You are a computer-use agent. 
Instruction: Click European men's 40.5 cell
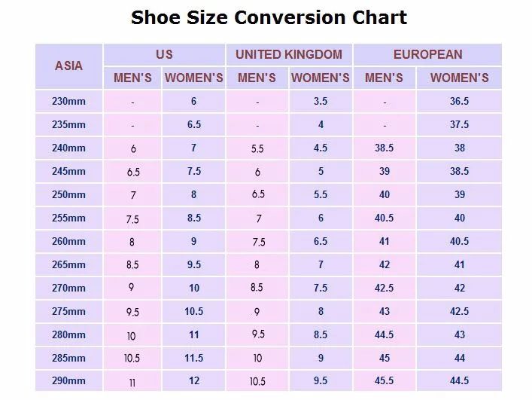pyautogui.click(x=385, y=218)
